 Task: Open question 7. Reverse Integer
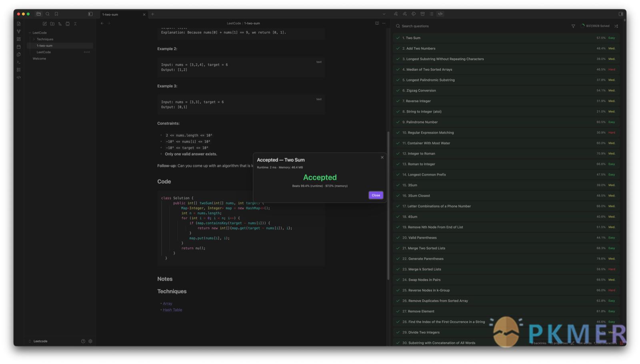(x=506, y=101)
